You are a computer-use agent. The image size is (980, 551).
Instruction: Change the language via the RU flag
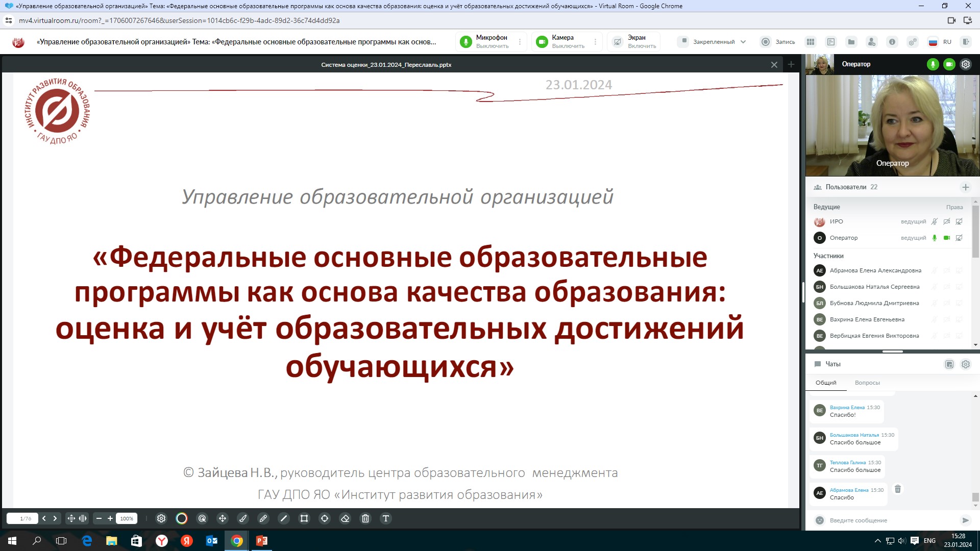click(x=940, y=42)
